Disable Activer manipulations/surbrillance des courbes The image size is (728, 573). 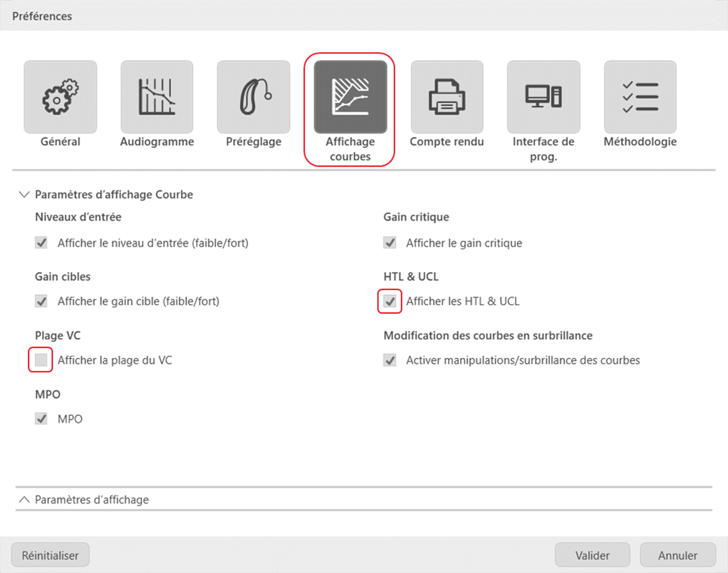coord(390,360)
